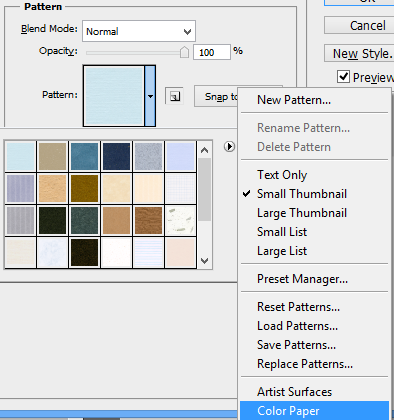Click the New Style button
The width and height of the screenshot is (394, 420).
(x=359, y=53)
